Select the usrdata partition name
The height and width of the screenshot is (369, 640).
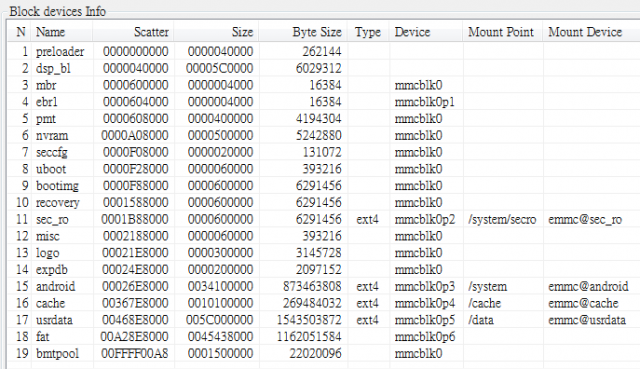tap(54, 320)
